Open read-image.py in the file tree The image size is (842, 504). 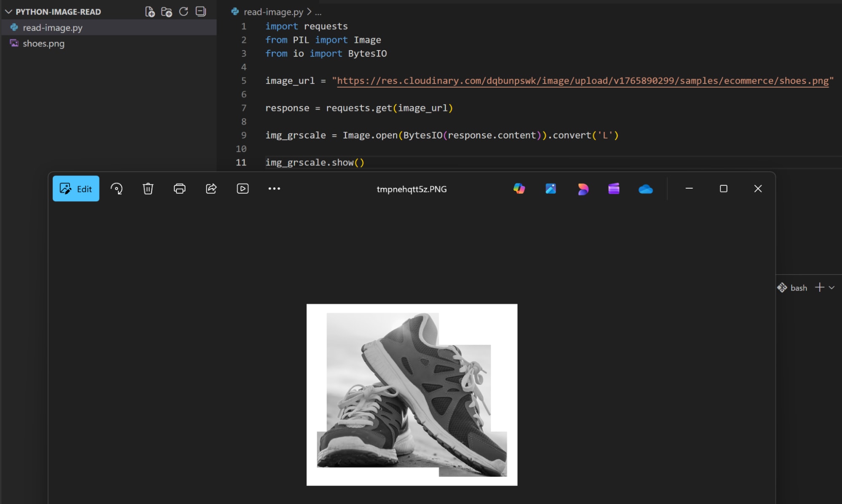tap(52, 28)
